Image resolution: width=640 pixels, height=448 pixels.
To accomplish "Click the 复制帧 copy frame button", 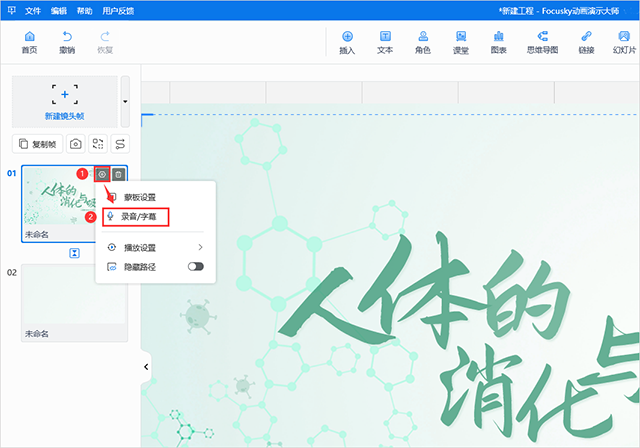I will 38,144.
